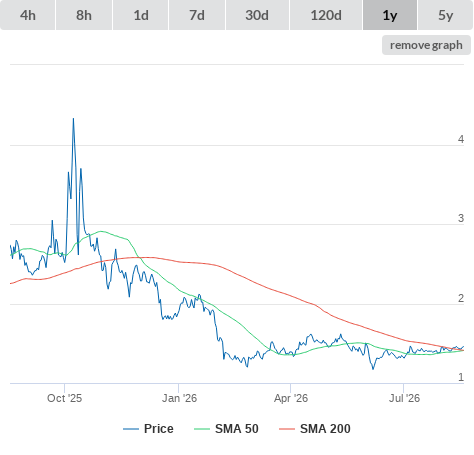Open the 7d range view

coord(197,15)
